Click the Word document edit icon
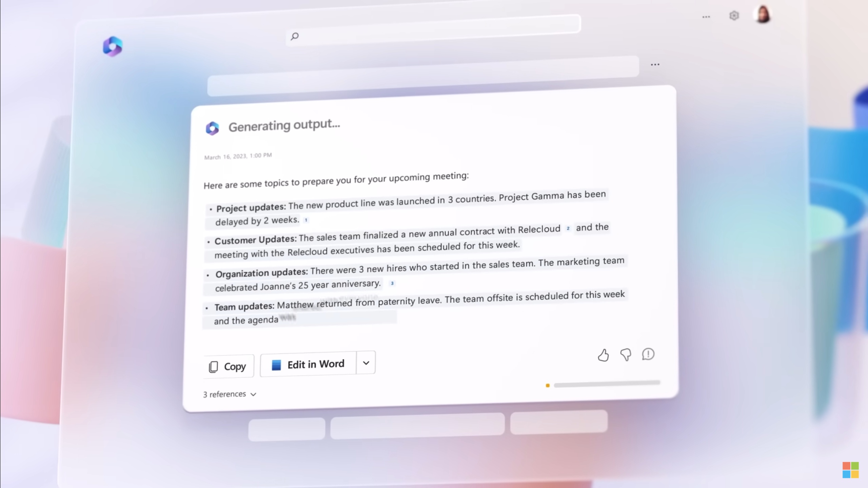This screenshot has height=488, width=868. pyautogui.click(x=275, y=365)
